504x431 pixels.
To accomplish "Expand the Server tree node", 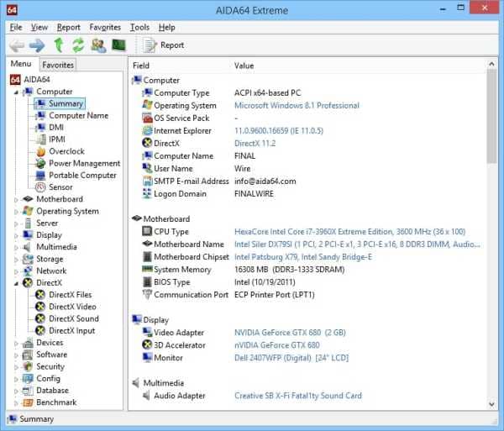I will (16, 223).
